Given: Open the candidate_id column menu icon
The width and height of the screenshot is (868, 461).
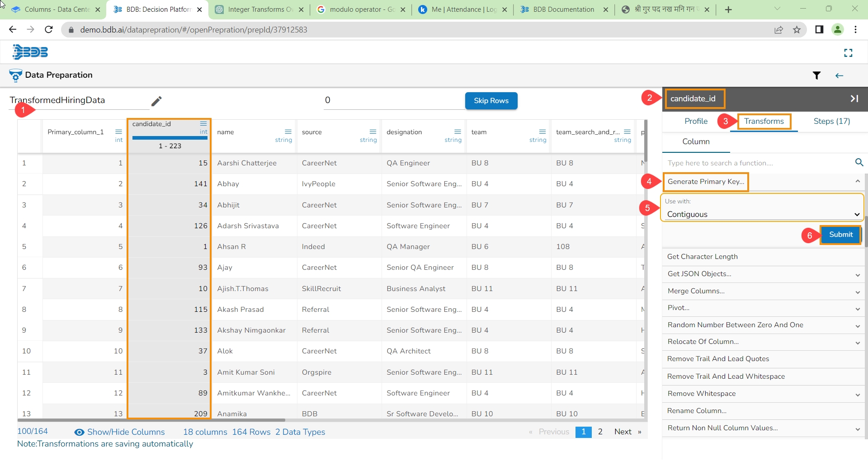Looking at the screenshot, I should 203,124.
